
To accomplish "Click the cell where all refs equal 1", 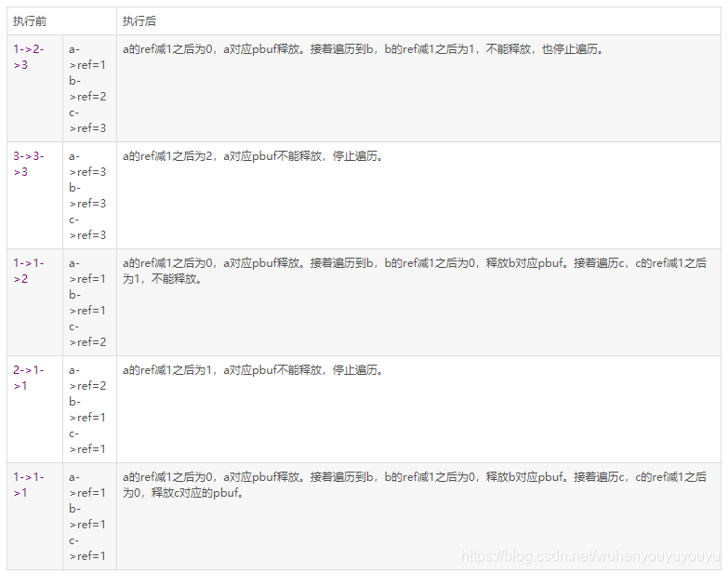I will click(89, 516).
